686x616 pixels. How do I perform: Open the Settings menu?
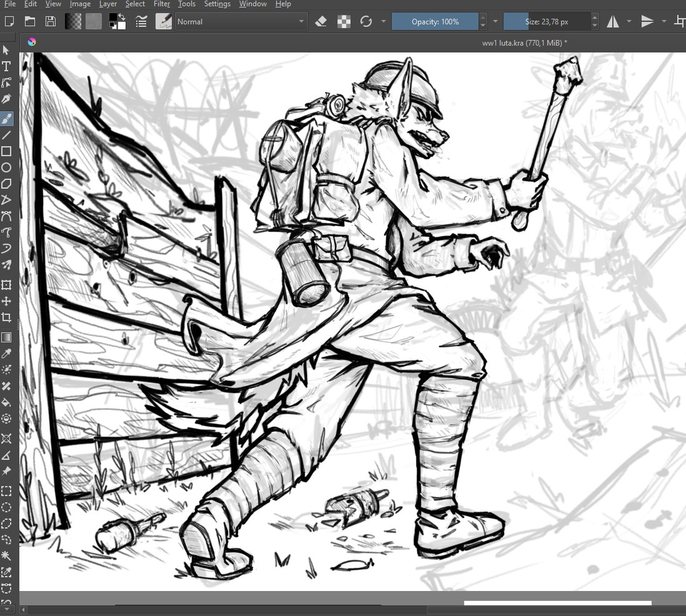point(217,4)
